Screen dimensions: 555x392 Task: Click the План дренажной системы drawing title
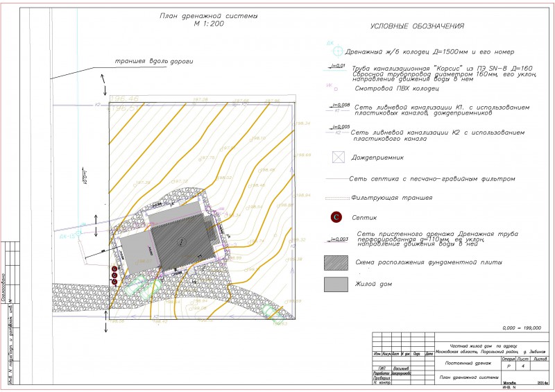pyautogui.click(x=209, y=19)
